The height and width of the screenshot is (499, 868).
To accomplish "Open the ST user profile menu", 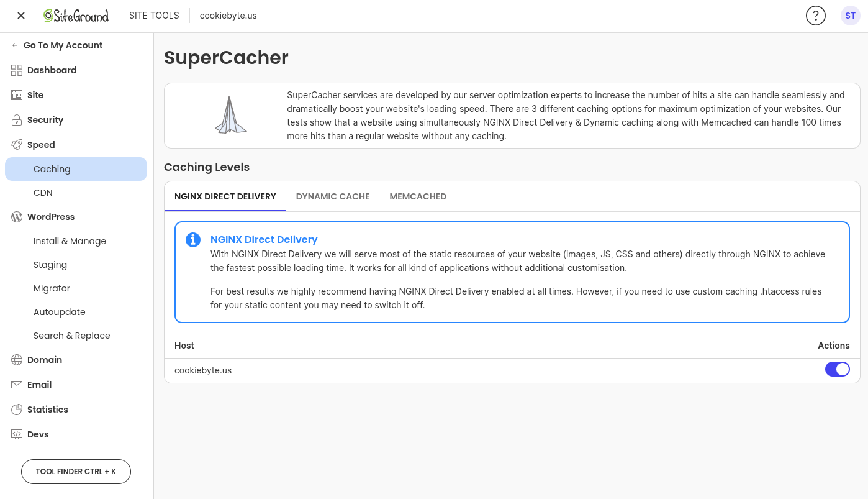I will tap(850, 16).
